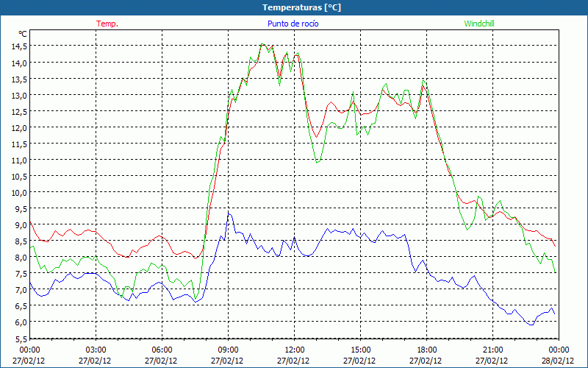The height and width of the screenshot is (368, 588).
Task: Click the 09:00 time label
Action: [x=228, y=350]
